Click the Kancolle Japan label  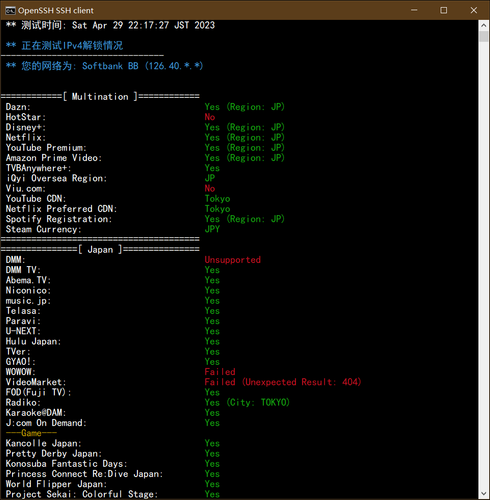point(43,444)
